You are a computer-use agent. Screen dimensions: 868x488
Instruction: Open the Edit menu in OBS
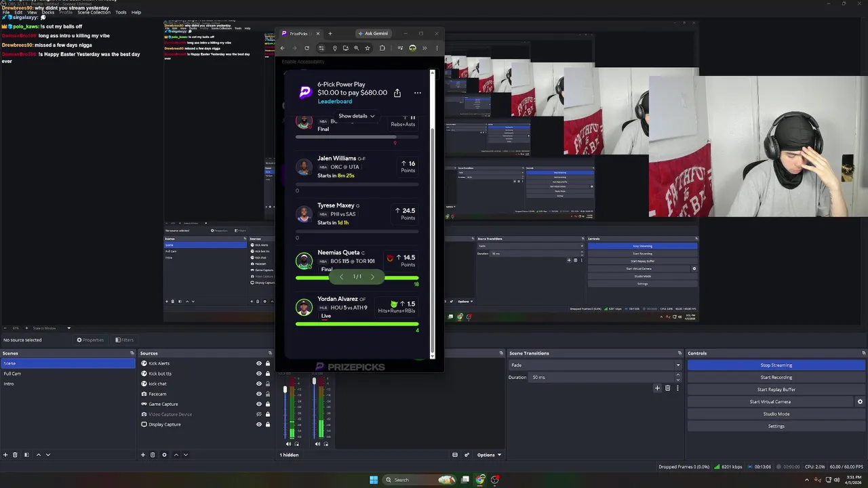click(x=18, y=12)
